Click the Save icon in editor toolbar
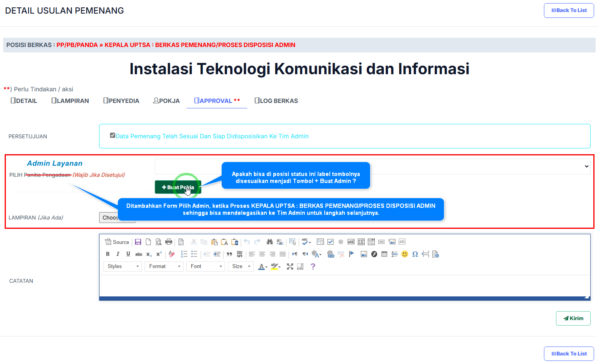This screenshot has width=598, height=364. [x=138, y=242]
